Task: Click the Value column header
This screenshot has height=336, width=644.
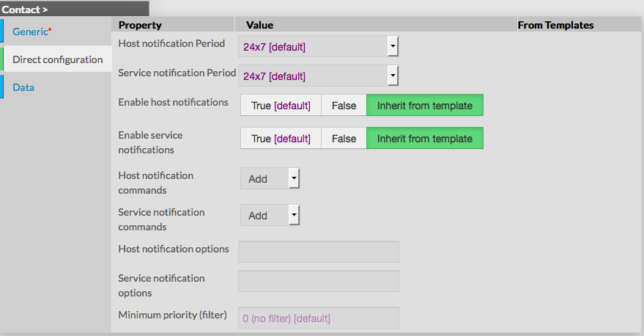Action: coord(259,25)
